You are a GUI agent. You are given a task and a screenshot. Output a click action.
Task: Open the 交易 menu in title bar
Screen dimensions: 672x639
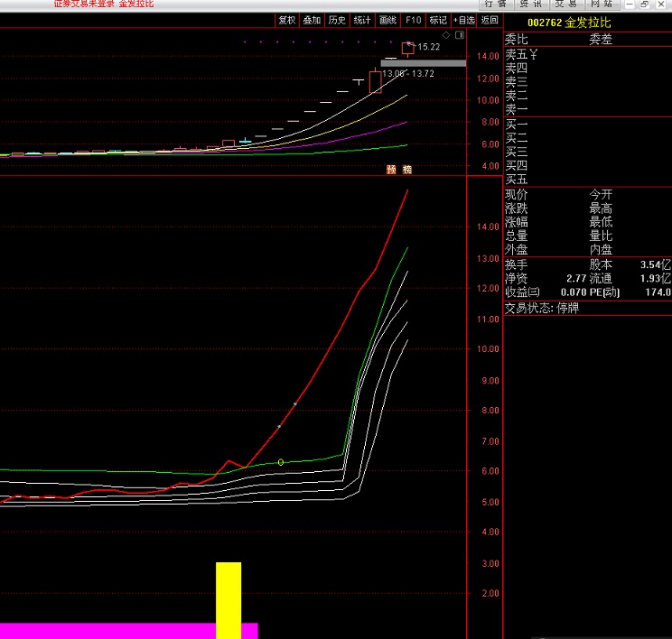pos(566,4)
